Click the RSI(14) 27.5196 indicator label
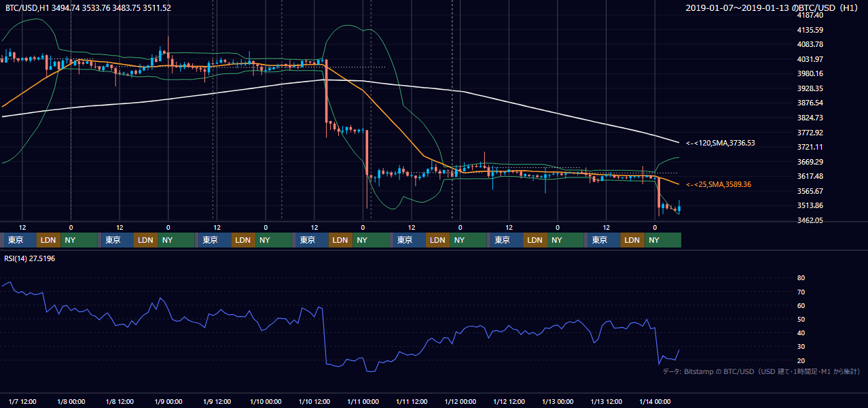Image resolution: width=868 pixels, height=408 pixels. click(x=31, y=259)
